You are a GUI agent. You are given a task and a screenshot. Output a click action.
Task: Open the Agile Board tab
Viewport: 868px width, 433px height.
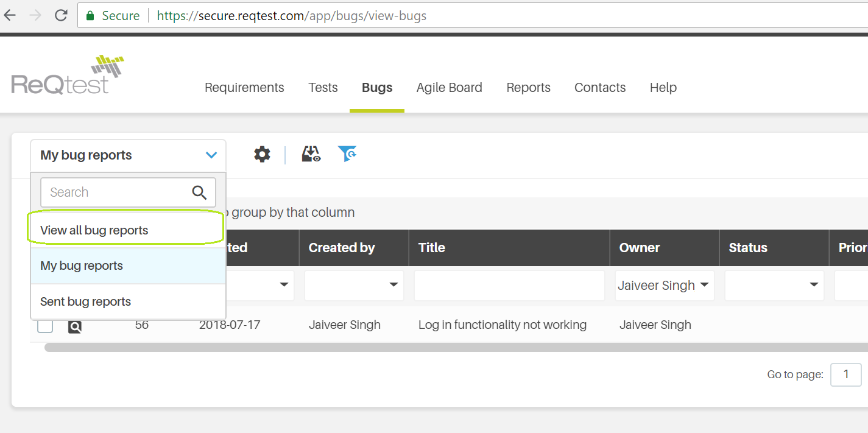449,88
